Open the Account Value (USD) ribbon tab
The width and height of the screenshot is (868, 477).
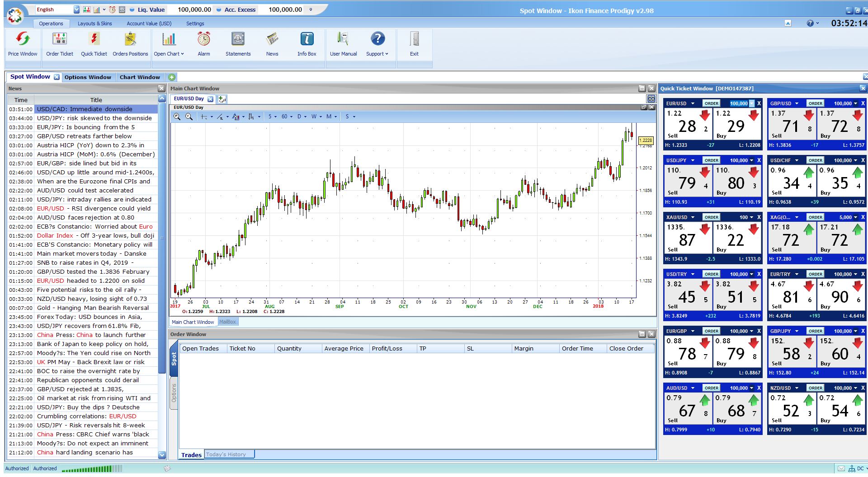pos(149,23)
